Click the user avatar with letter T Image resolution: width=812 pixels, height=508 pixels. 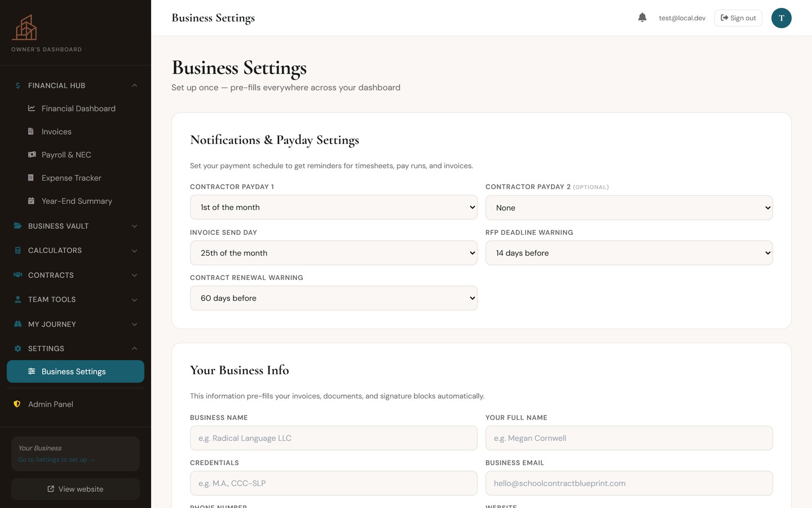coord(781,18)
